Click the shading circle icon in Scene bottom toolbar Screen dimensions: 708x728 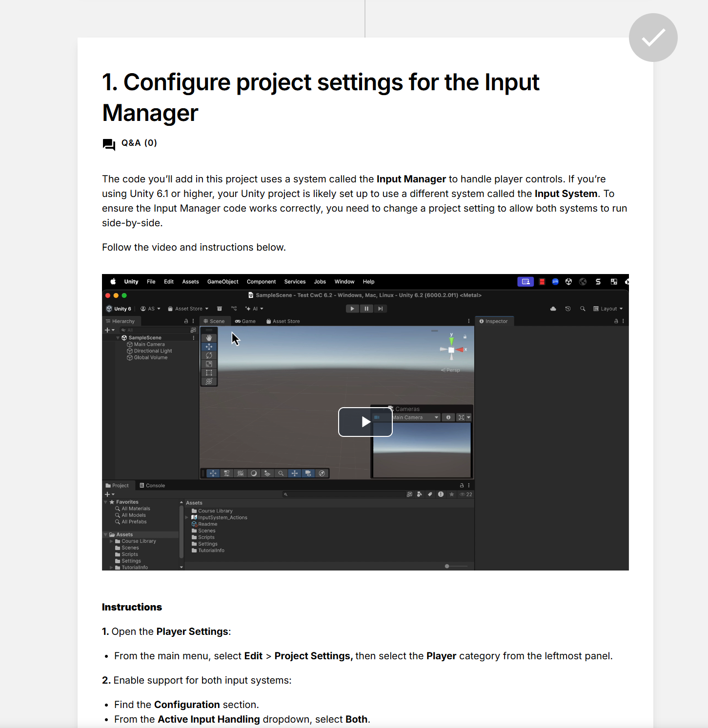click(x=254, y=473)
